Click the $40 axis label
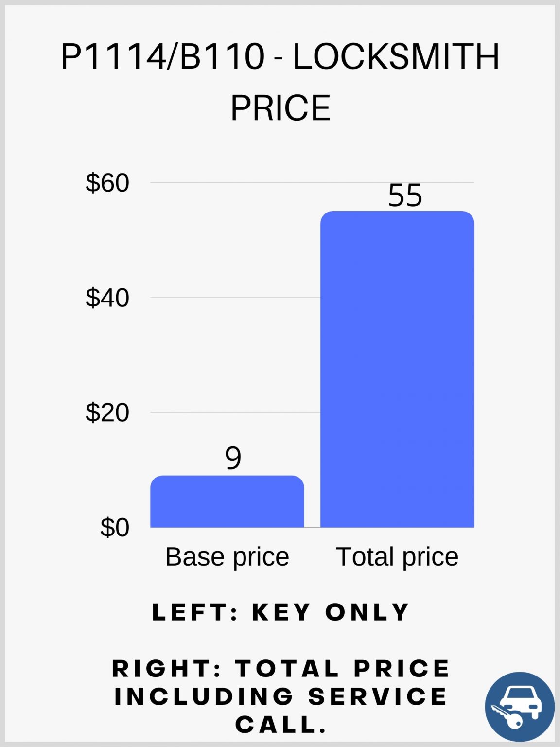 (x=107, y=298)
